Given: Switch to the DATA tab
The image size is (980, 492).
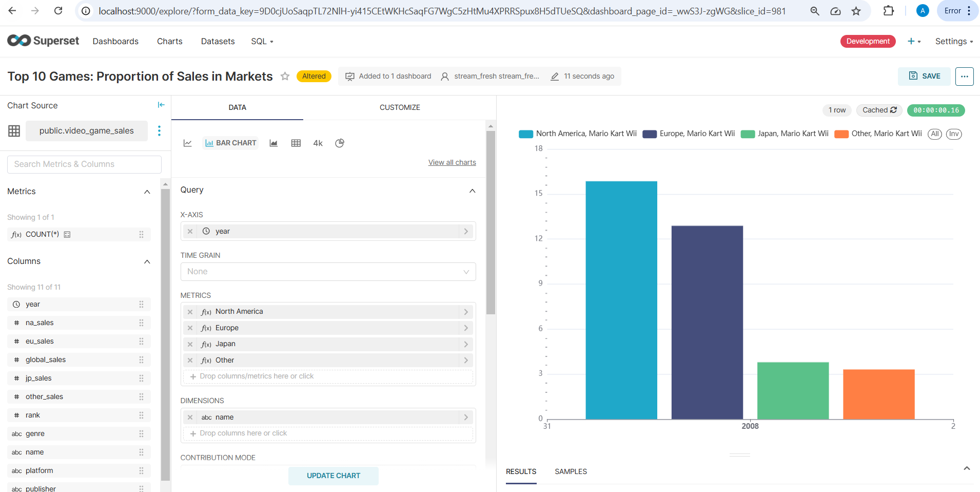Looking at the screenshot, I should click(237, 107).
